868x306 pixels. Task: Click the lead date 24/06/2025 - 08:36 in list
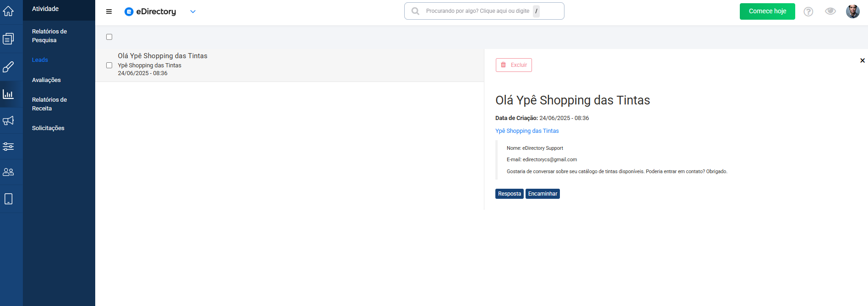(142, 73)
